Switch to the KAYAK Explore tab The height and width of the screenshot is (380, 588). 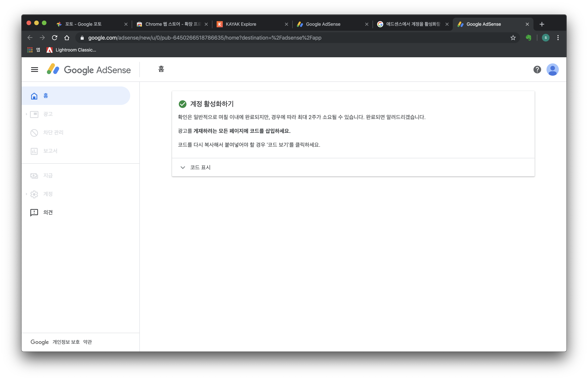point(241,24)
